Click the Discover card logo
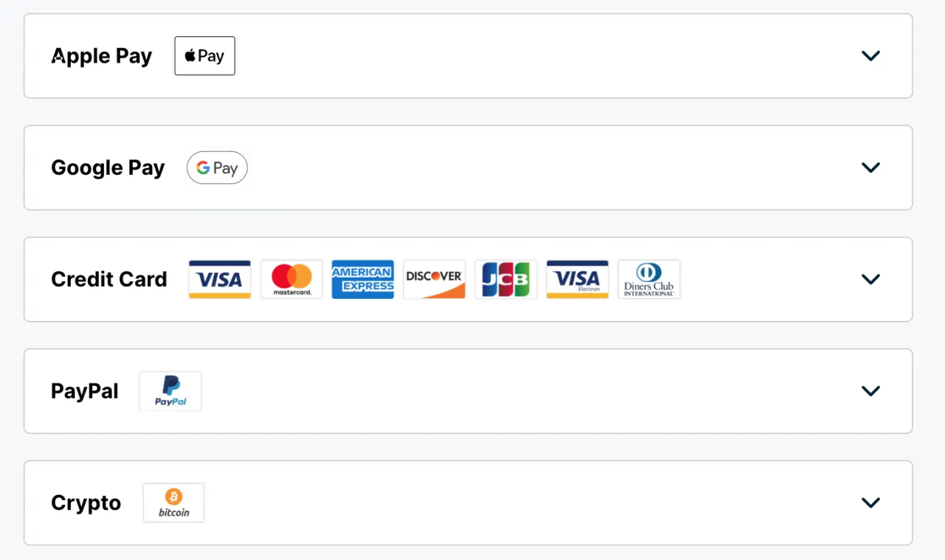This screenshot has height=560, width=945. coord(434,279)
